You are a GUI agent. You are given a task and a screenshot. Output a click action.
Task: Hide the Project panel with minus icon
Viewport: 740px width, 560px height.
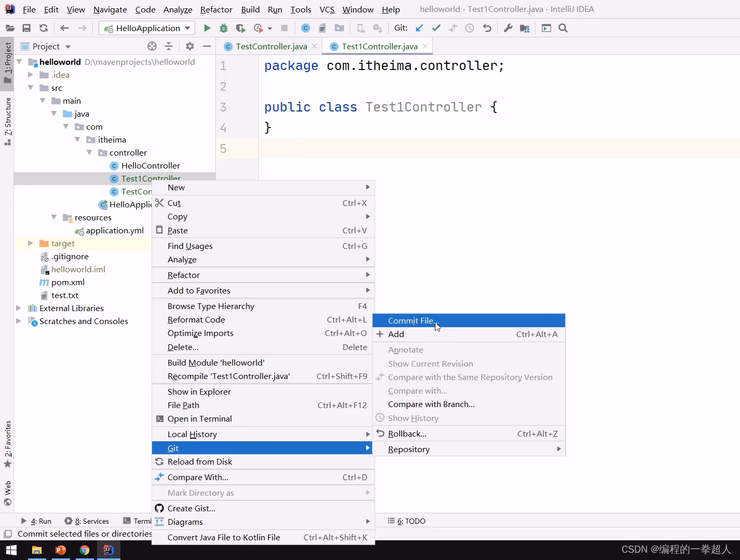click(207, 46)
